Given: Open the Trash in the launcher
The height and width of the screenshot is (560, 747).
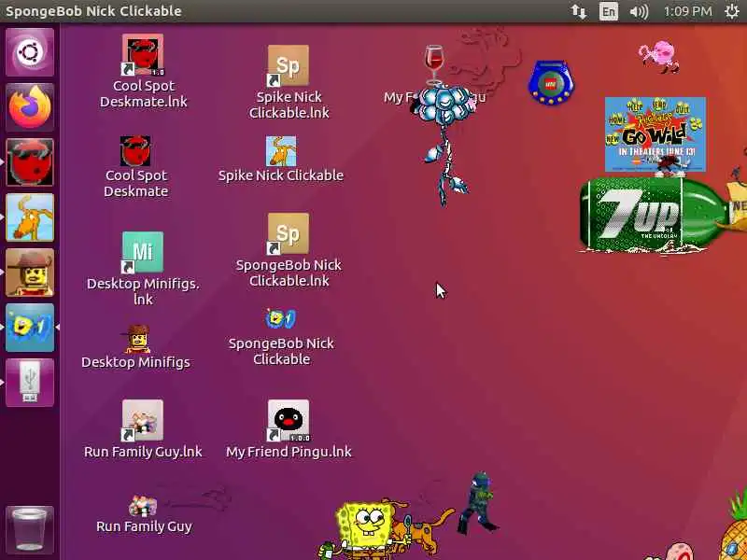Looking at the screenshot, I should pyautogui.click(x=30, y=530).
